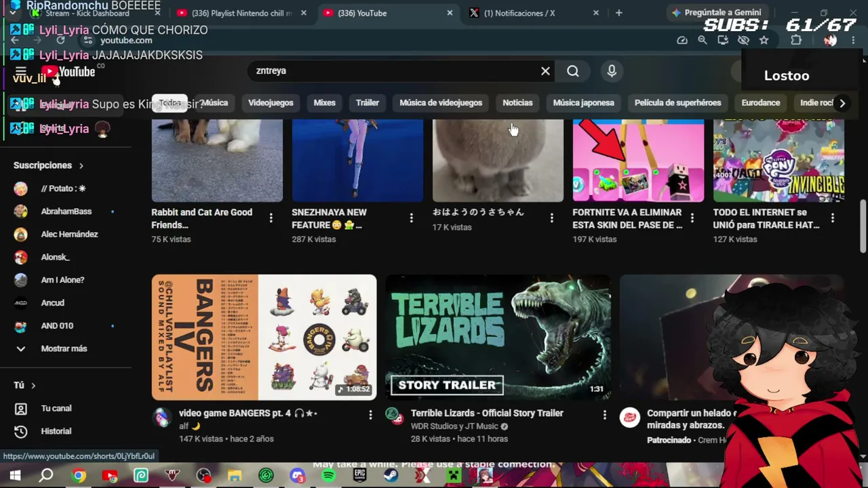
Task: Open OBS Studio from the taskbar
Action: click(203, 476)
